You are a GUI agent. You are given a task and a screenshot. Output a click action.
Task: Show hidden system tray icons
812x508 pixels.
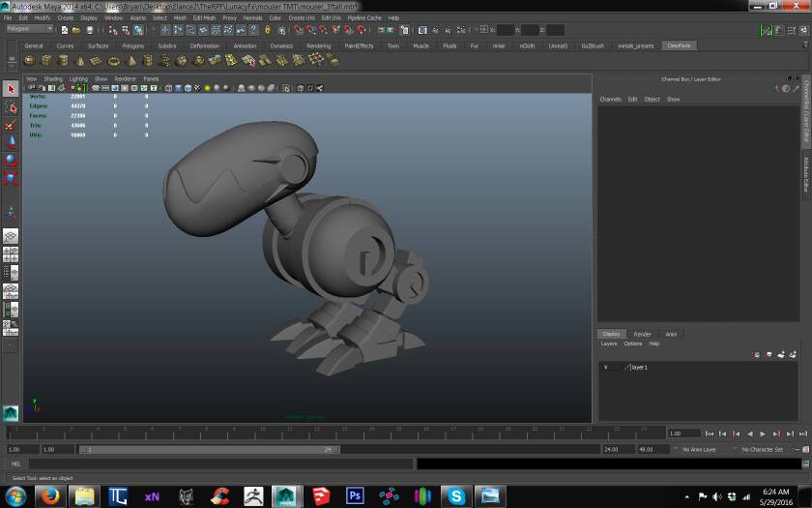(686, 496)
